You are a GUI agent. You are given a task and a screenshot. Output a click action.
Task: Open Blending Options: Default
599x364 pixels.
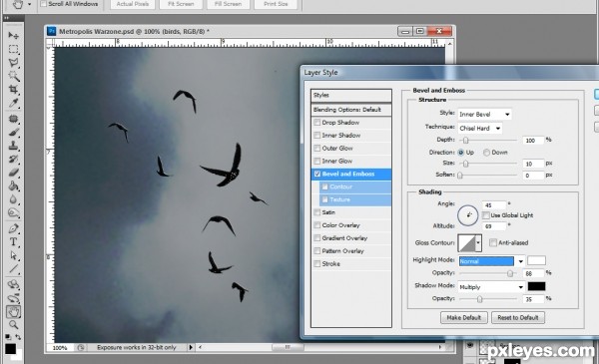pos(351,110)
